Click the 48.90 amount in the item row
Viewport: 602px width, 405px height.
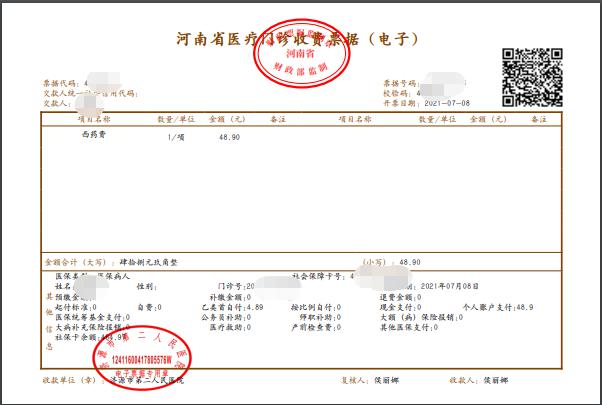(x=228, y=133)
